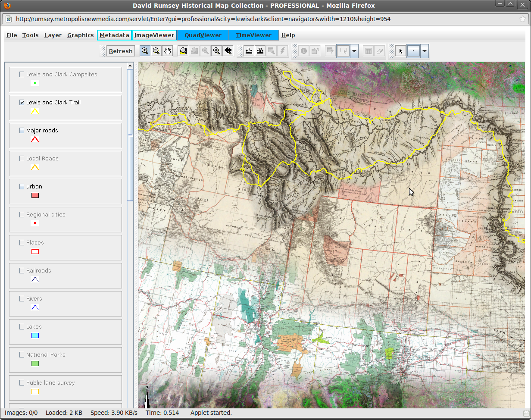Select the arrow pointer tool

(x=400, y=51)
